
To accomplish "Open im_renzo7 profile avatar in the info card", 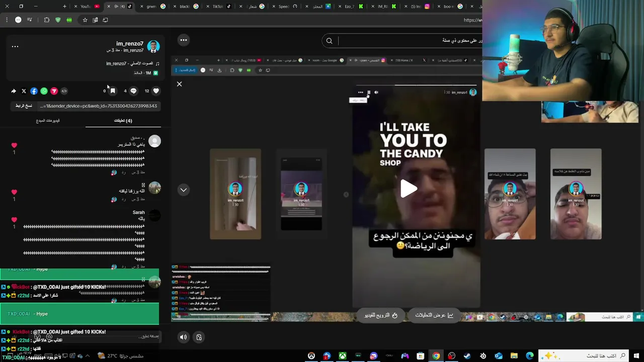I will tap(153, 47).
